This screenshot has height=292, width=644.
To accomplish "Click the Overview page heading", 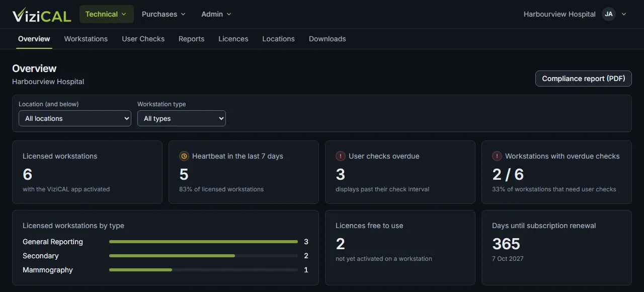I will (34, 68).
